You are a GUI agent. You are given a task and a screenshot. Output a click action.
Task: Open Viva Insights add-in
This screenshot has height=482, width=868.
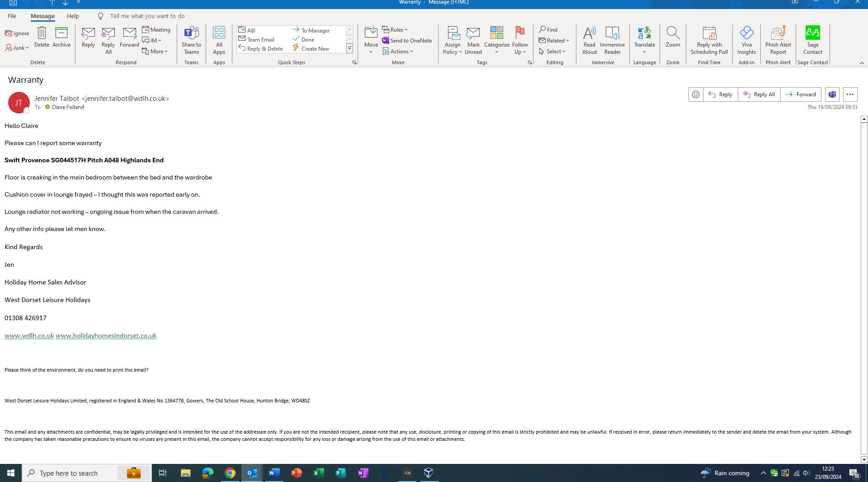(746, 41)
